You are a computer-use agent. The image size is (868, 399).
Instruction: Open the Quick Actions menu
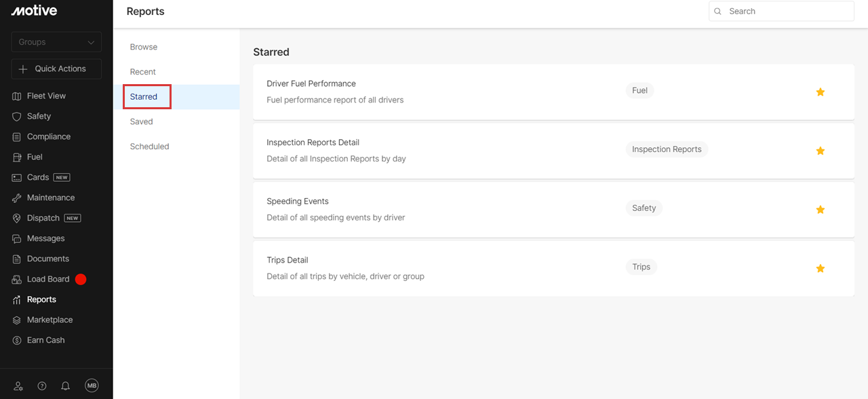56,69
